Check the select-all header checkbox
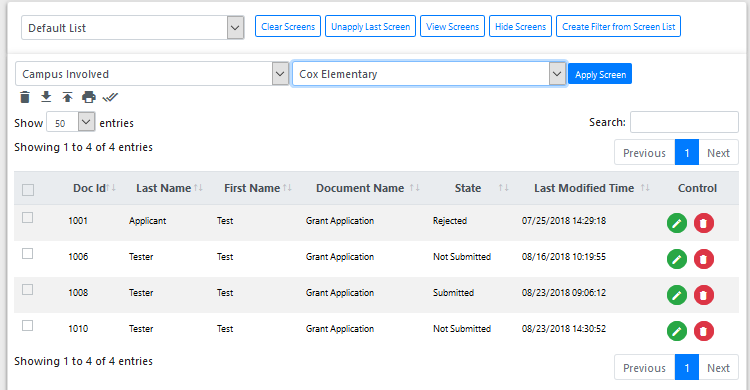Viewport: 750px width, 390px height. point(28,190)
